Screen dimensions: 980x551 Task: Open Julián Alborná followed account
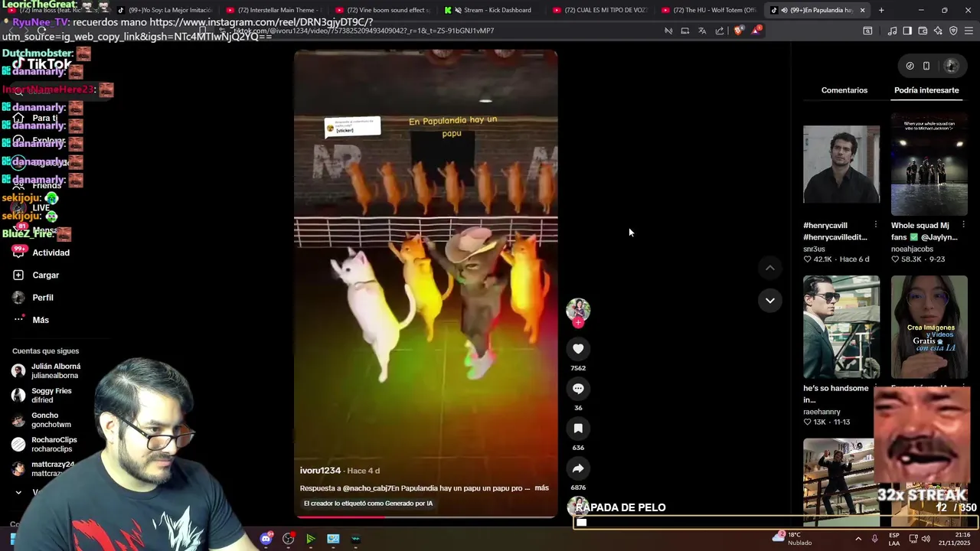pos(47,371)
